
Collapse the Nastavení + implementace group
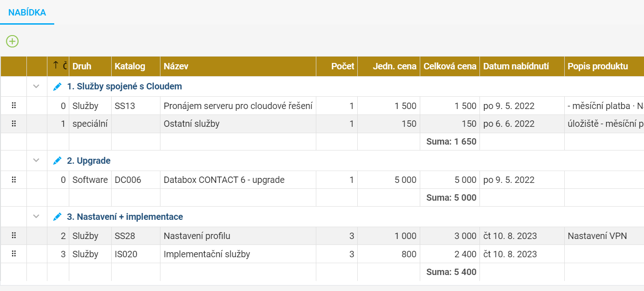click(36, 217)
